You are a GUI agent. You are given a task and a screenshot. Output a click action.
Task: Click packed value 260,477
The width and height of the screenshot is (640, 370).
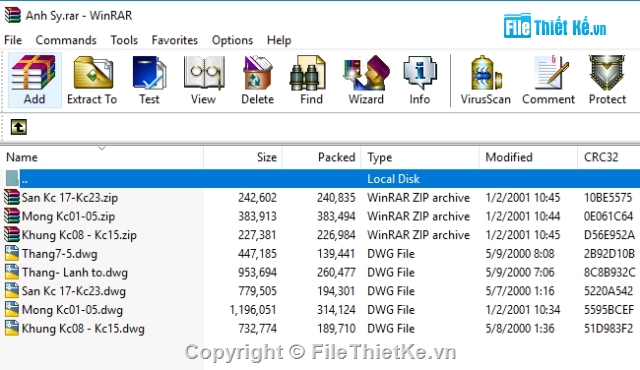click(336, 273)
